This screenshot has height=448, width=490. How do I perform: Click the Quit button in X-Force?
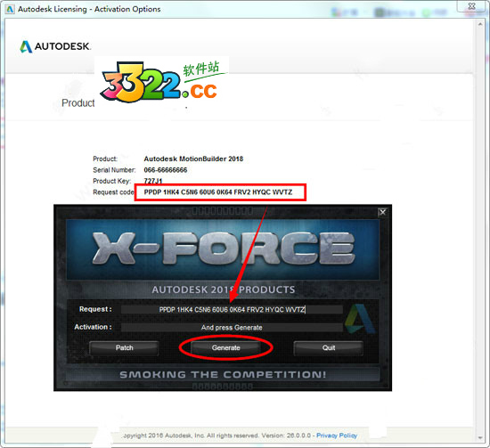(x=329, y=347)
